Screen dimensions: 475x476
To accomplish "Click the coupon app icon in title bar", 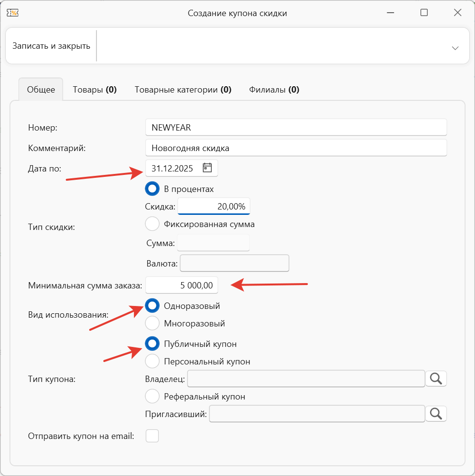I will tap(12, 13).
